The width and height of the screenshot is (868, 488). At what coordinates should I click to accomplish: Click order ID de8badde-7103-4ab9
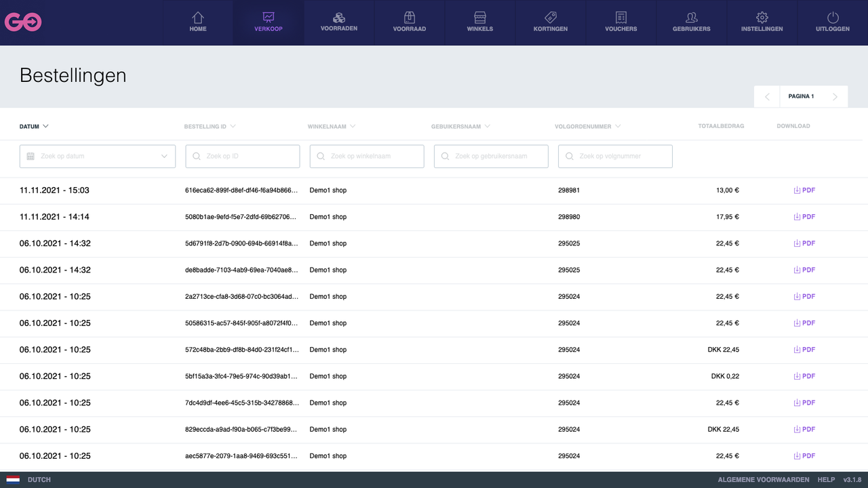coord(241,270)
